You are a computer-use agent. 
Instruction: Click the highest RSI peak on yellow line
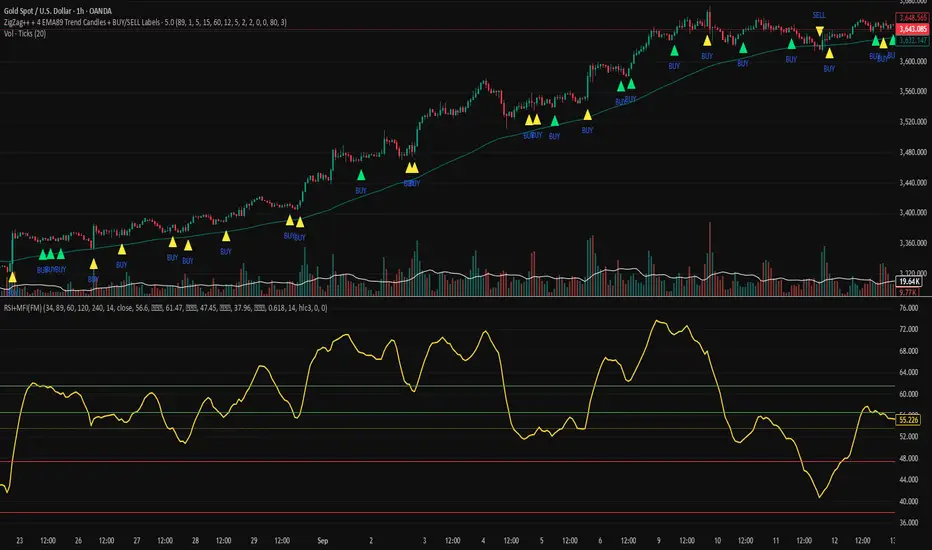click(657, 321)
